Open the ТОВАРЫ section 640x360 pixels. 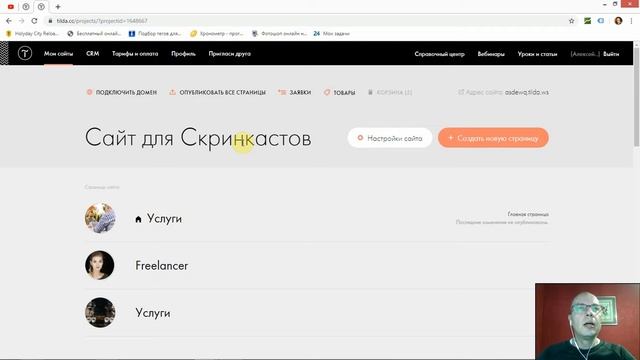(x=340, y=93)
